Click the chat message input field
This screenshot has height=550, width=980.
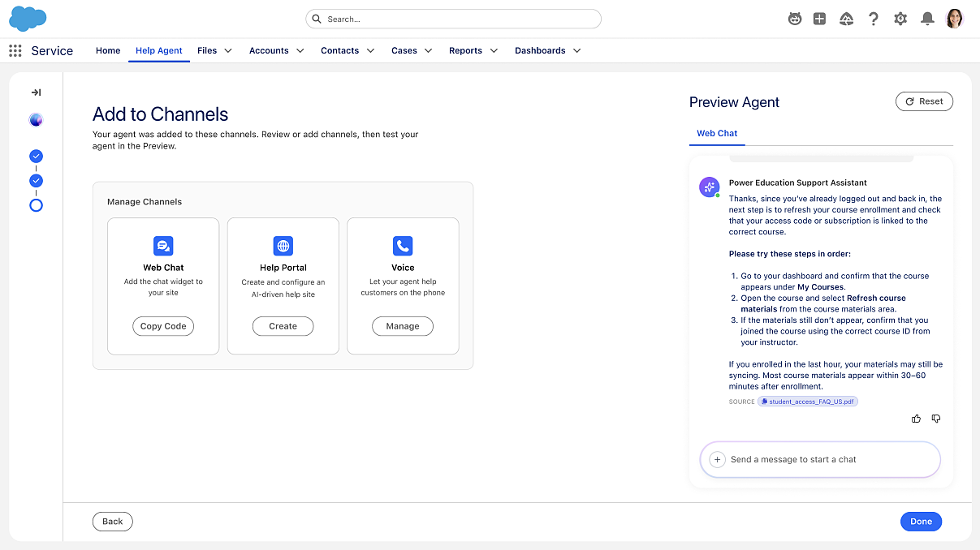click(820, 460)
